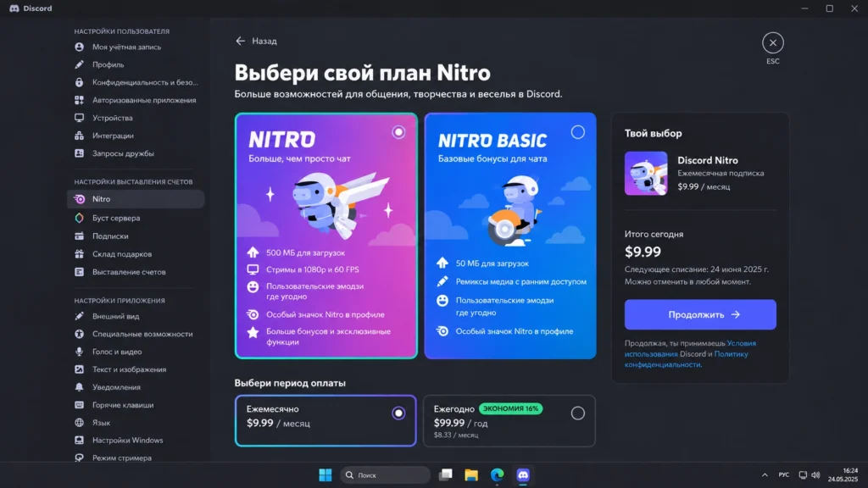Click the Nitro Basic Ремиксы медиа pencil icon
Viewport: 868px width, 488px height.
click(x=442, y=281)
